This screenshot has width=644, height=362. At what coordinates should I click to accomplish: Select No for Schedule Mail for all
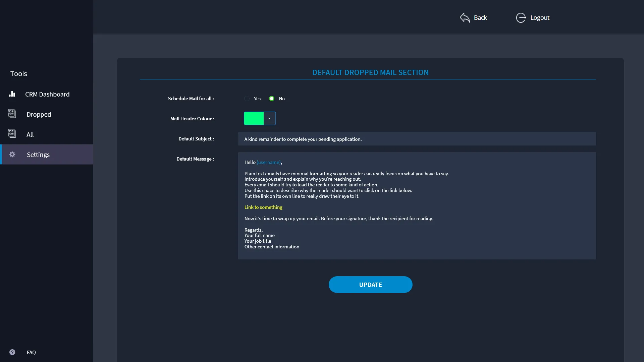[x=272, y=99]
